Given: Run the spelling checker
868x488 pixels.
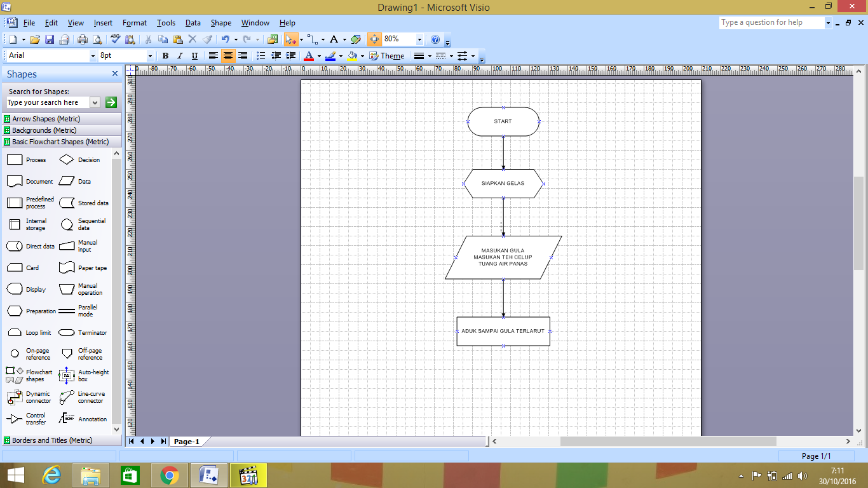Looking at the screenshot, I should (116, 39).
